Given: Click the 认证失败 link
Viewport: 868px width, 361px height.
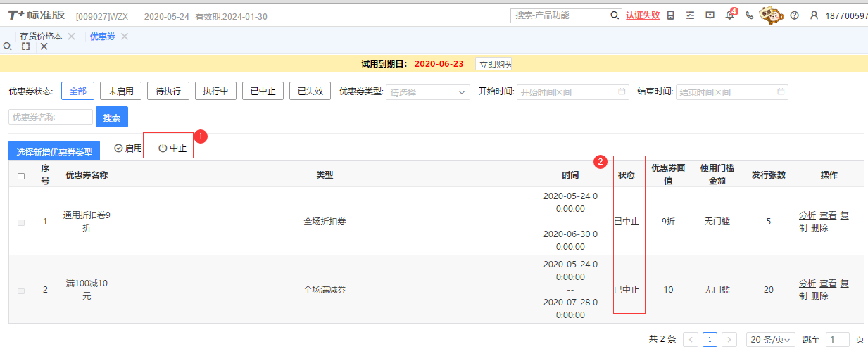Looking at the screenshot, I should [643, 15].
